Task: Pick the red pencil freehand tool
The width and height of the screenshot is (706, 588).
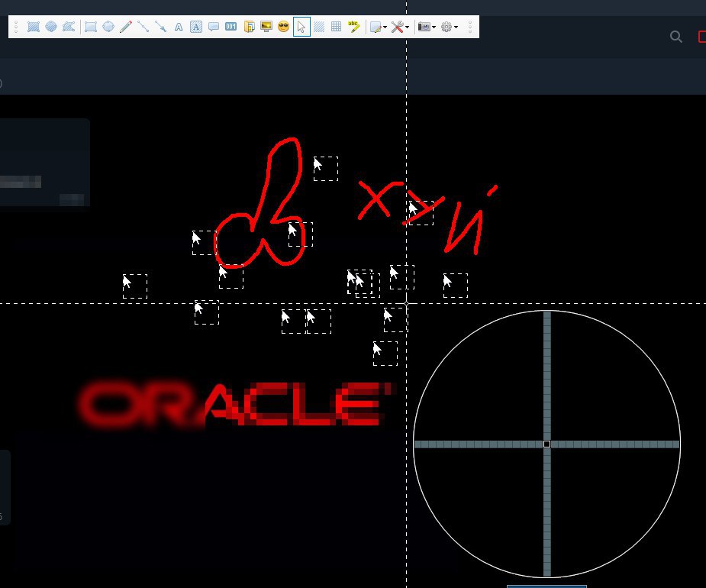Action: 126,27
